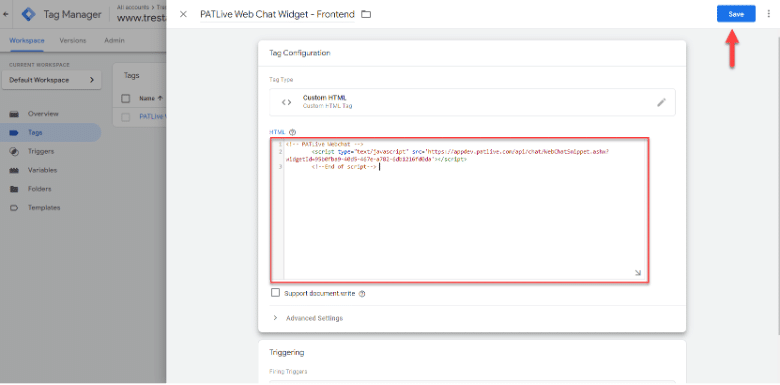Viewport: 780px width, 385px height.
Task: Click the Tag Configuration heading
Action: click(300, 53)
